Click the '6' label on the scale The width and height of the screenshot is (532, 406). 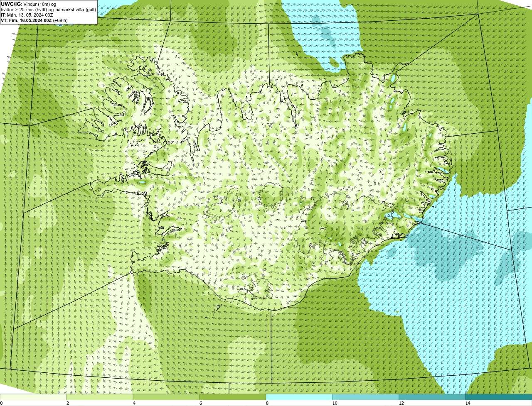pyautogui.click(x=200, y=403)
